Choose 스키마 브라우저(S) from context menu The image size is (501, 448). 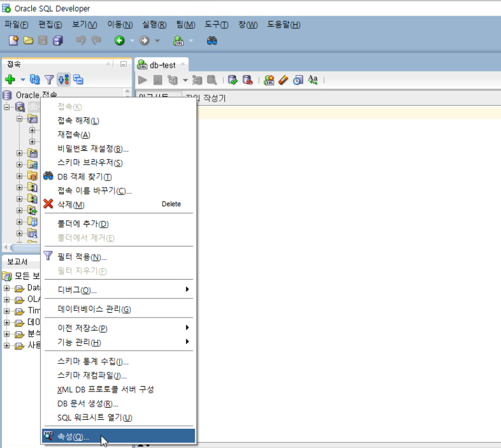[118, 162]
